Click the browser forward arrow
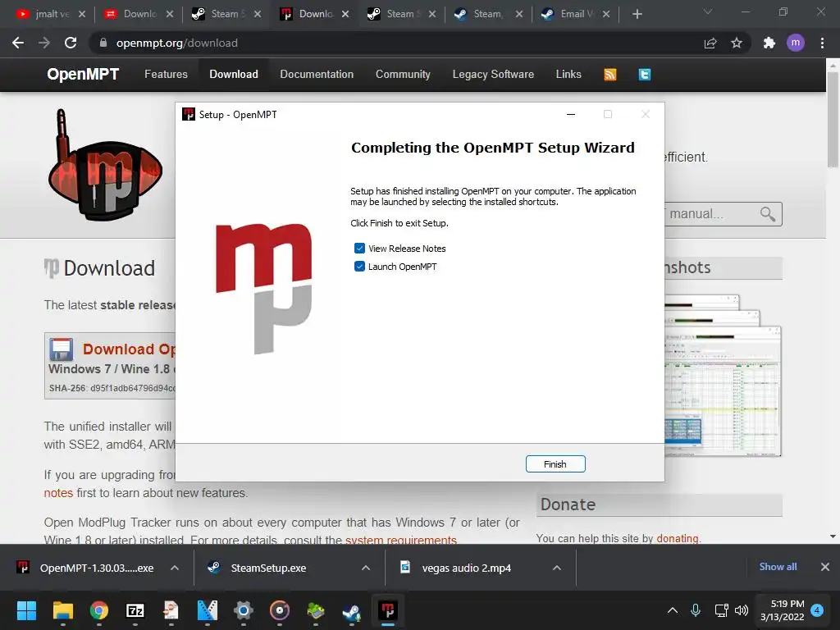This screenshot has width=840, height=630. pos(44,43)
